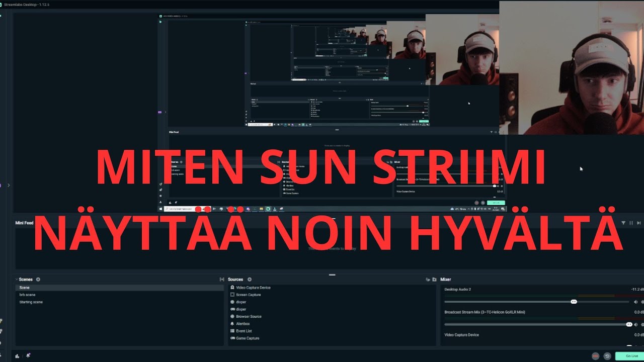Select the Event List source

[332, 331]
